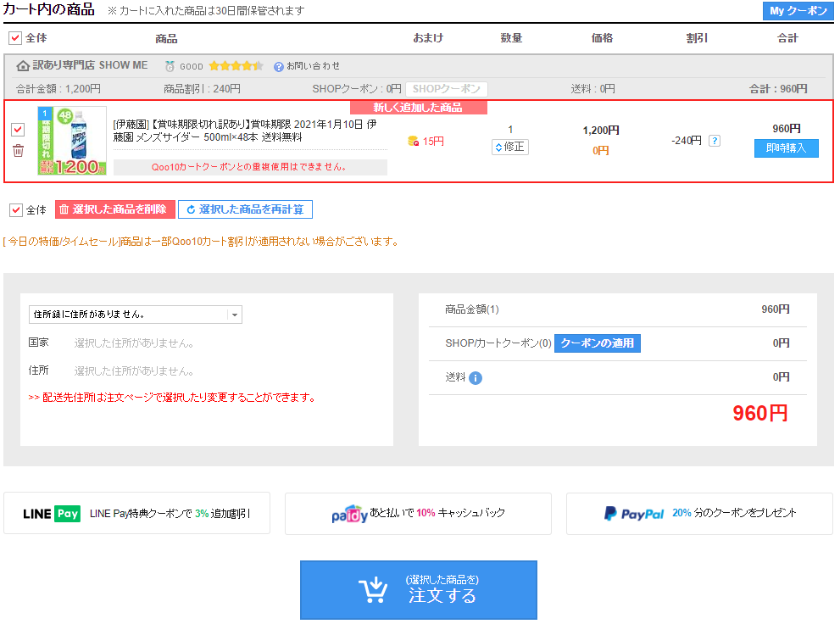Open the LINE Pay 3% discount banner
The image size is (840, 624).
pos(136,513)
